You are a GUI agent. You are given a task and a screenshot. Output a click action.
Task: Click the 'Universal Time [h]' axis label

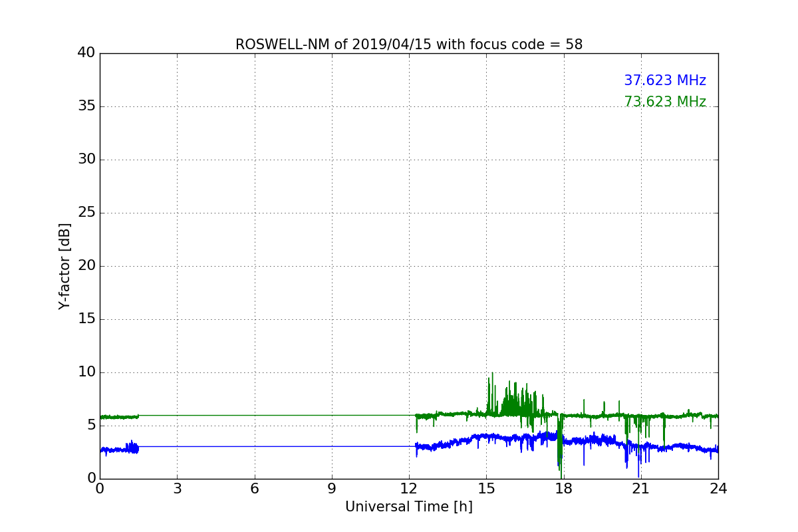(x=409, y=507)
